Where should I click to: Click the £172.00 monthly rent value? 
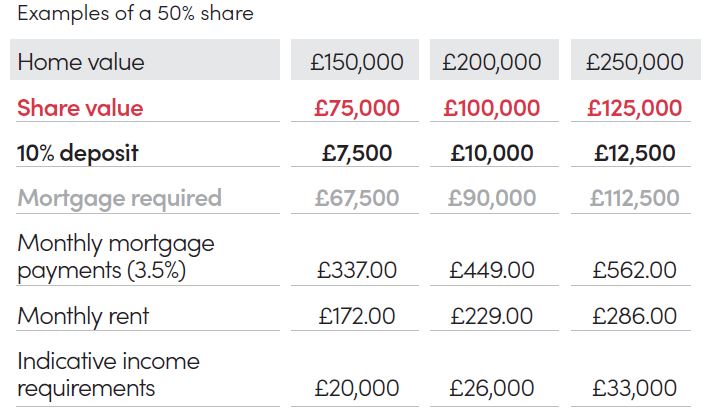pos(357,316)
